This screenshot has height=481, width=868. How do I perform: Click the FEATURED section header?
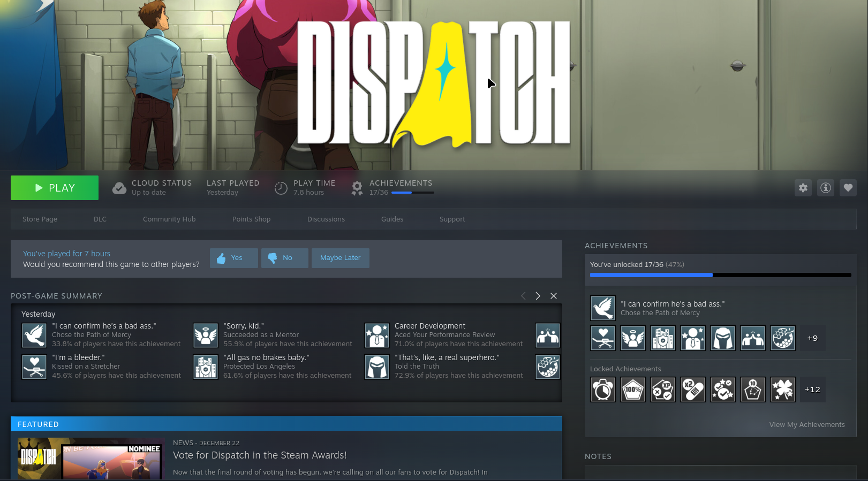[x=286, y=424]
